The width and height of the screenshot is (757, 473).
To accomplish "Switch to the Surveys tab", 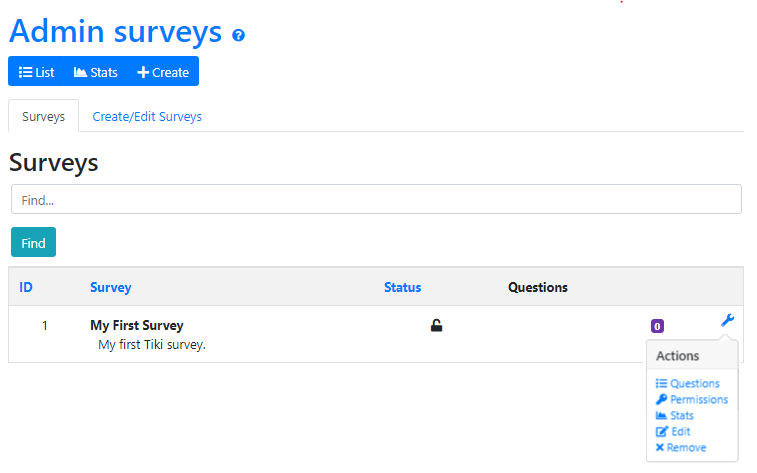I will coord(43,116).
